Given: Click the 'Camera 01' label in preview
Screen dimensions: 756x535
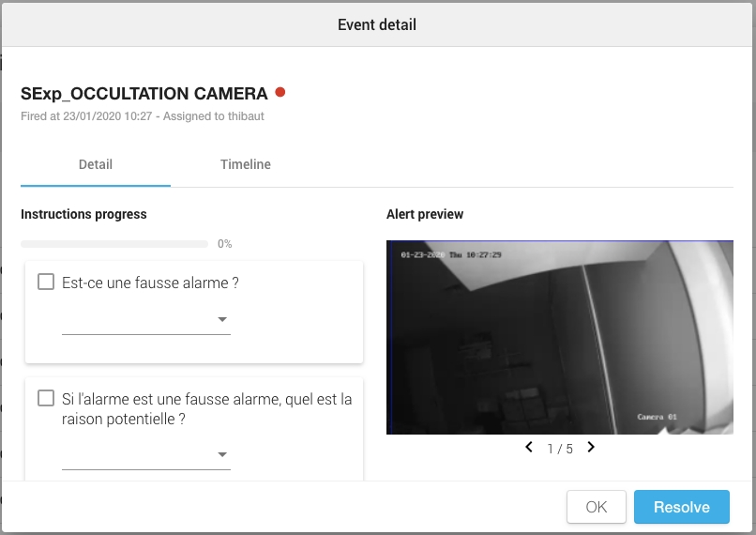Looking at the screenshot, I should (658, 417).
